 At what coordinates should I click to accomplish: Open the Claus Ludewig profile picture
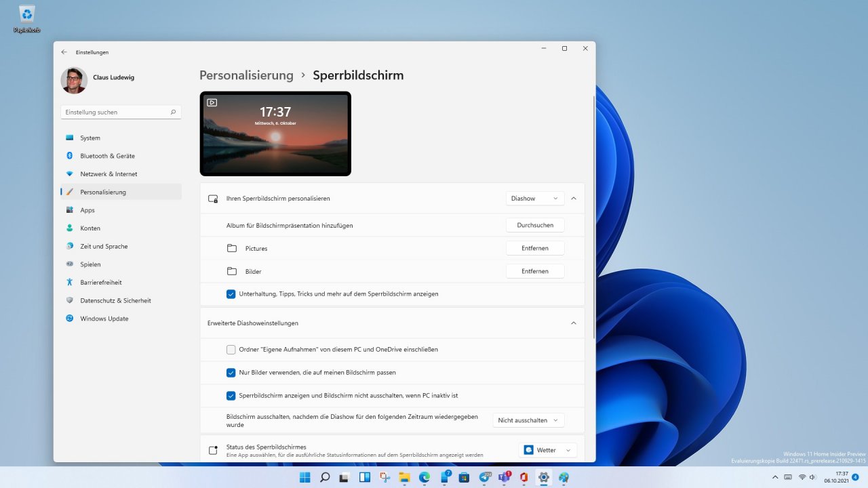[x=74, y=80]
